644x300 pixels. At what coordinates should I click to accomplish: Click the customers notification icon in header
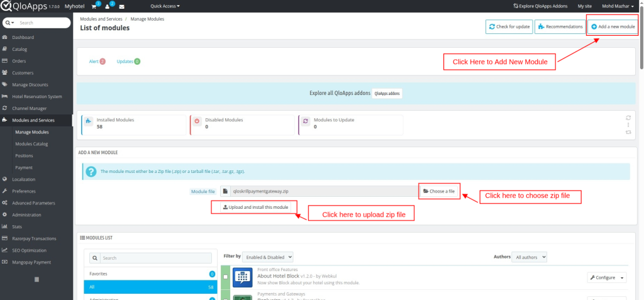[108, 6]
